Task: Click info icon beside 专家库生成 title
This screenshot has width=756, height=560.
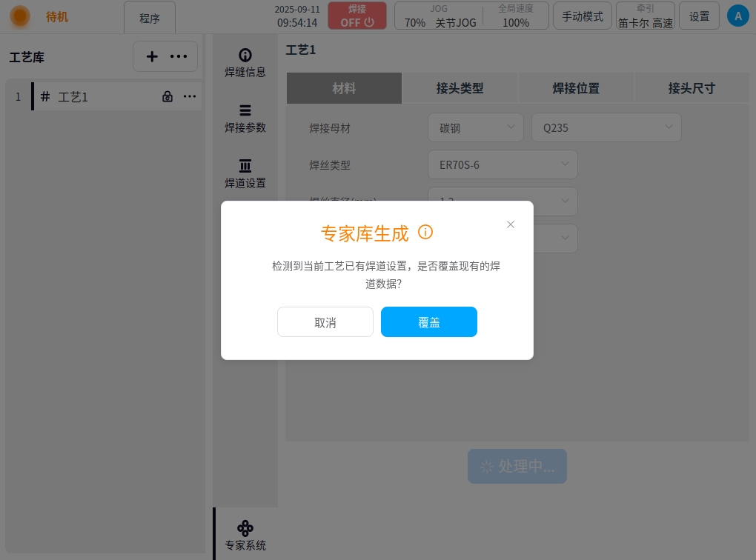Action: [x=425, y=233]
